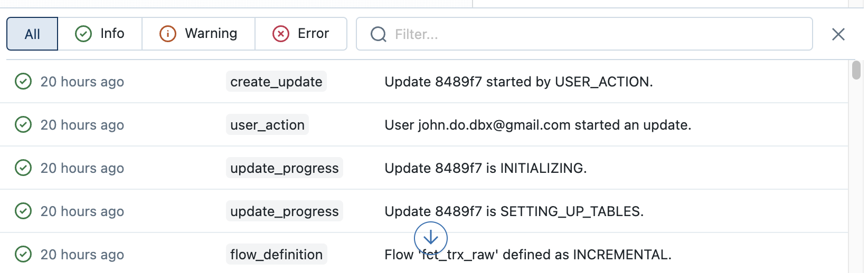Select the create_update event type tag
The image size is (868, 273).
[276, 82]
